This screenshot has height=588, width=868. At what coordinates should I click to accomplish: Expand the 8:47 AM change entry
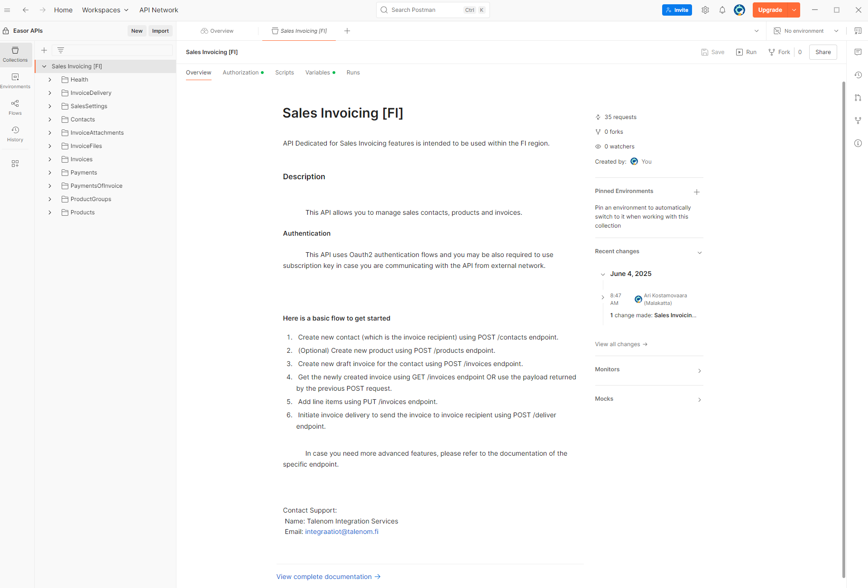pyautogui.click(x=603, y=297)
